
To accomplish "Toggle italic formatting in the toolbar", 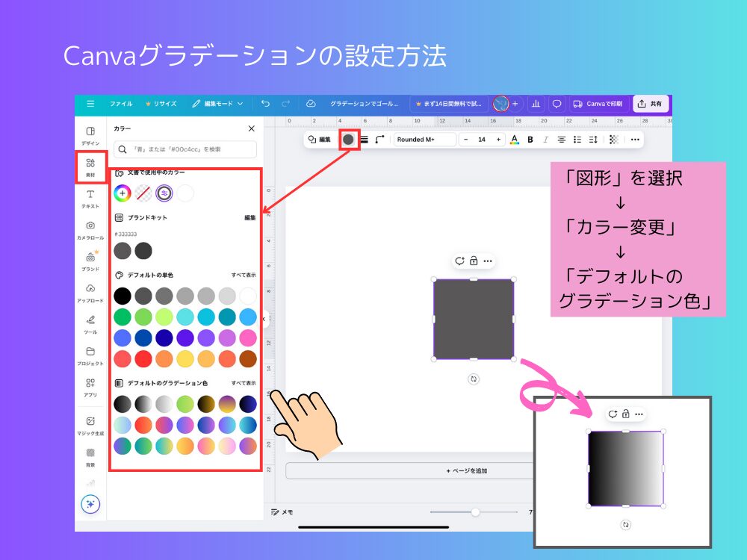I will coord(546,140).
